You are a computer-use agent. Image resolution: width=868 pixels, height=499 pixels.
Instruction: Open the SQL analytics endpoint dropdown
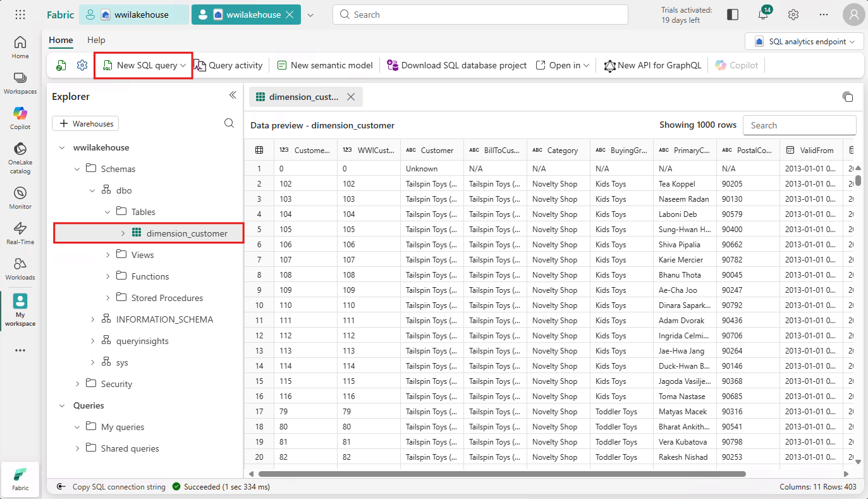[x=804, y=42]
